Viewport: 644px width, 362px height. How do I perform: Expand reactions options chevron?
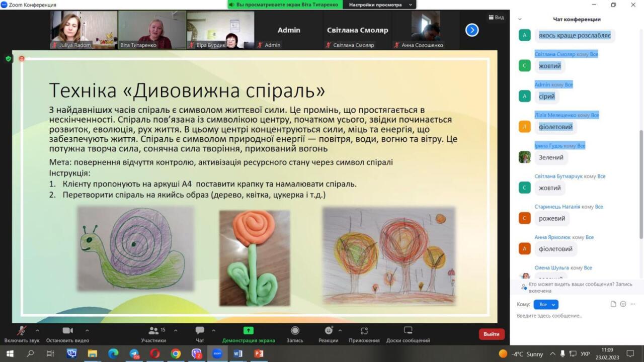click(340, 330)
